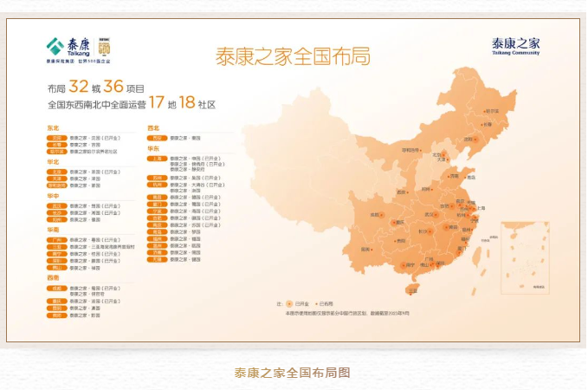This screenshot has width=588, height=390.
Task: Click the 贵阳 orange tag in 西南 list
Action: pos(57,315)
